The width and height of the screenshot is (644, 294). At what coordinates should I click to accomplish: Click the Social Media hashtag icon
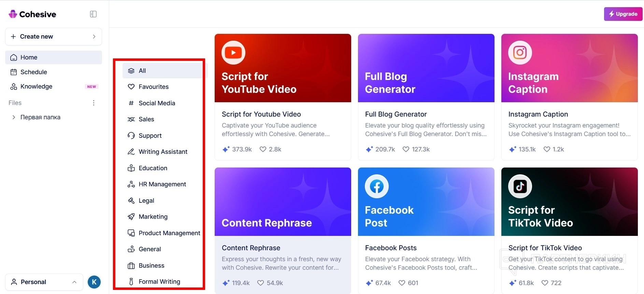click(131, 103)
